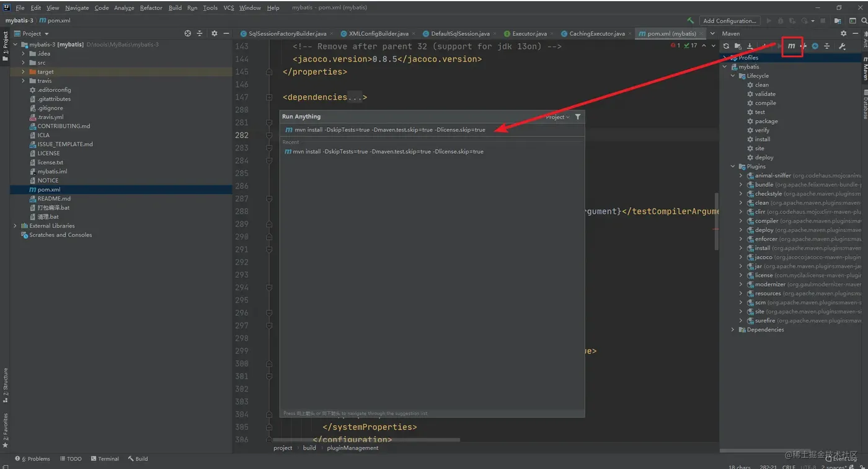Click Add Configuration button
This screenshot has height=469, width=868.
pos(730,21)
